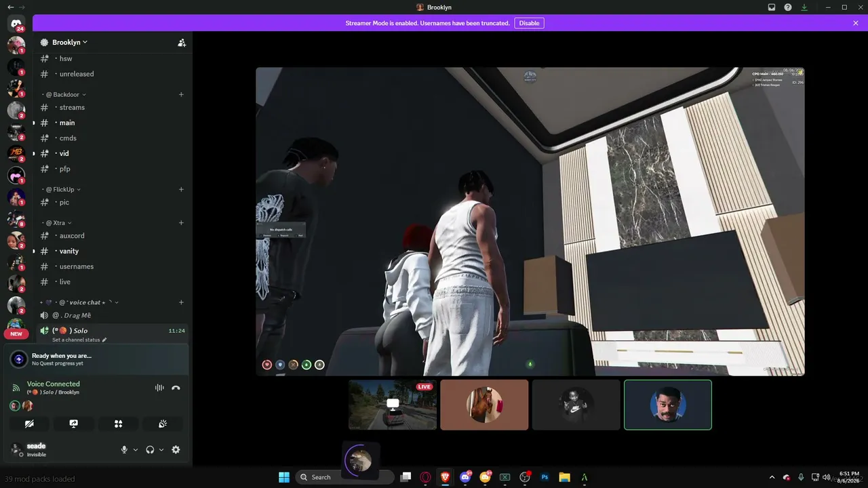868x488 pixels.
Task: Open the soundboard button
Action: 163,424
